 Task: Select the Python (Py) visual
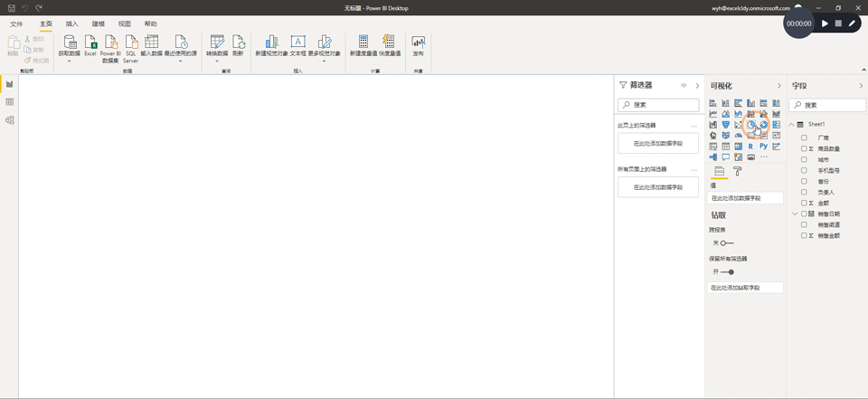(764, 147)
